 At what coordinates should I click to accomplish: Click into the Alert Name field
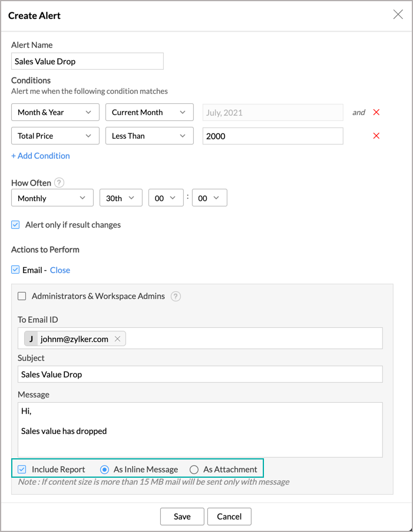87,61
